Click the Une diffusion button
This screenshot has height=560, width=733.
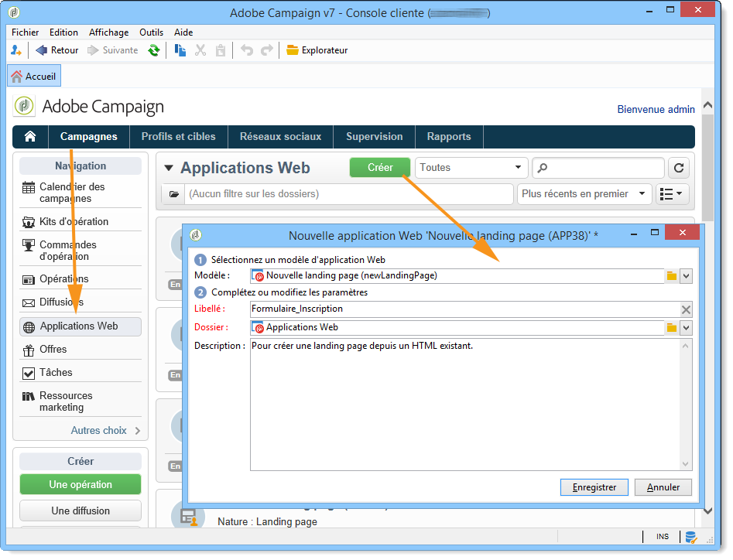80,510
